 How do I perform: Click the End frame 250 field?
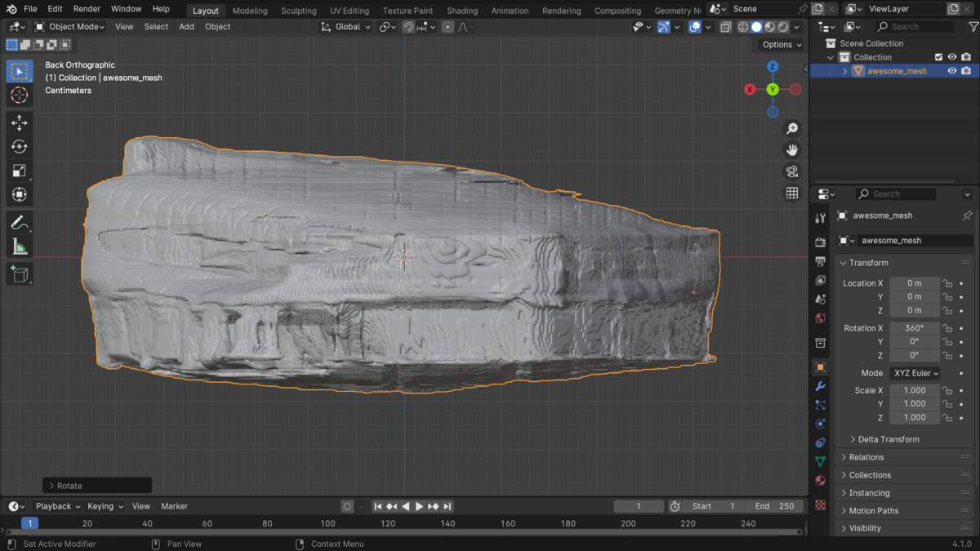click(775, 506)
